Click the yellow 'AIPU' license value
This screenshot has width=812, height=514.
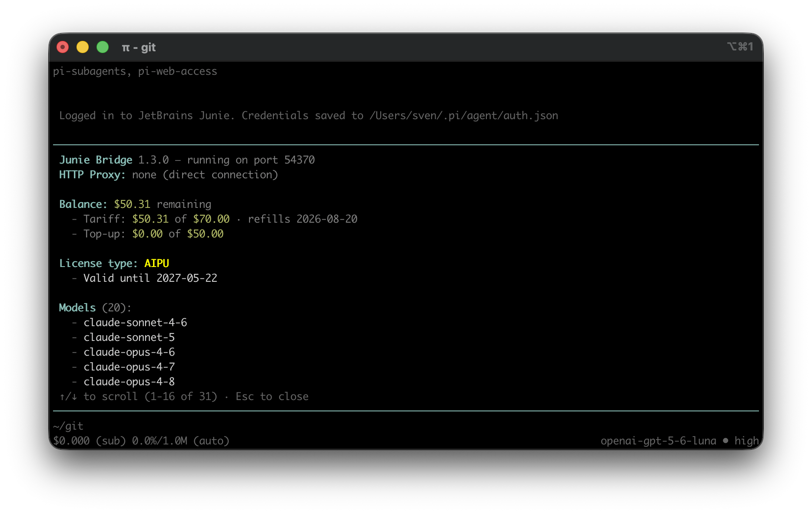(x=156, y=264)
